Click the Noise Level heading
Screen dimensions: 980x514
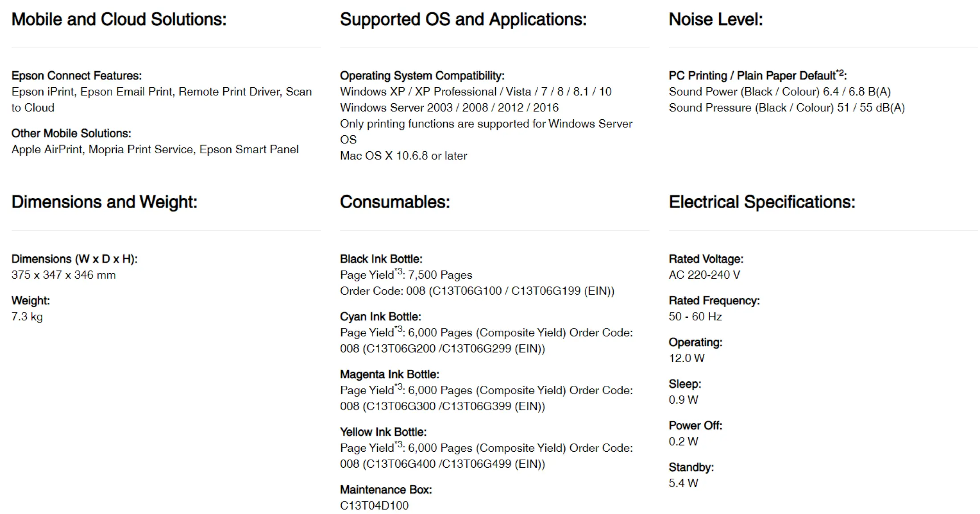tap(715, 20)
